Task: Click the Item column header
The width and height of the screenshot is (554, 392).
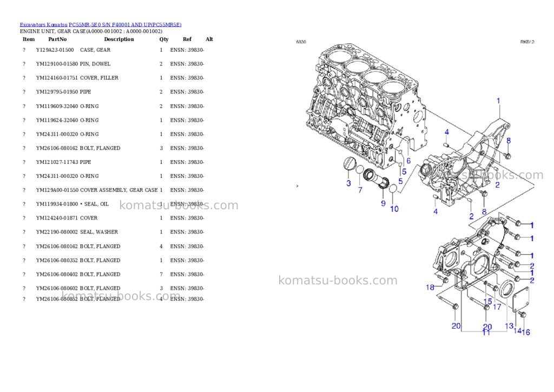Action: click(29, 39)
